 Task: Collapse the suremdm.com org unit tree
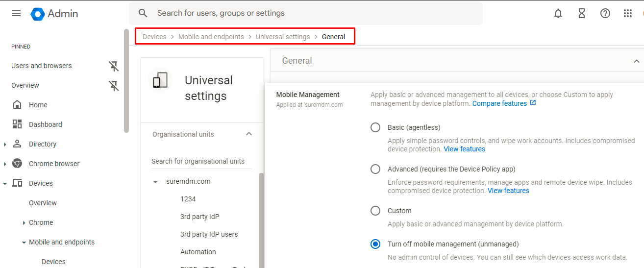click(x=155, y=182)
